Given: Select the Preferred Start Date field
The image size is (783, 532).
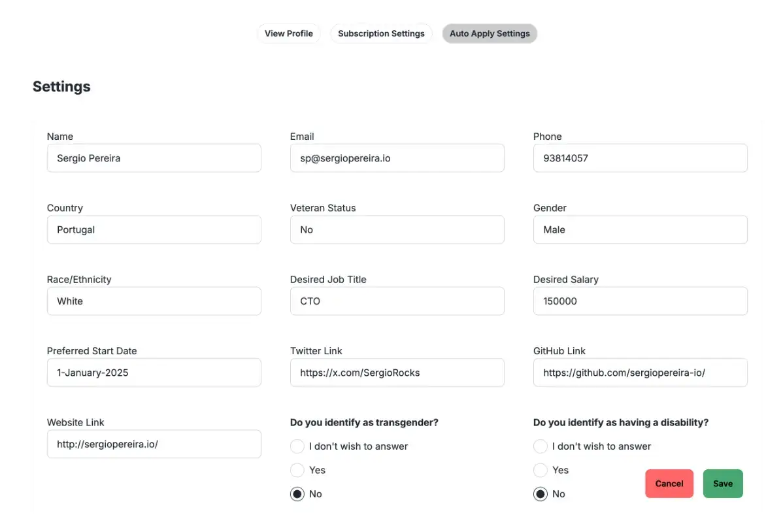Looking at the screenshot, I should point(154,373).
